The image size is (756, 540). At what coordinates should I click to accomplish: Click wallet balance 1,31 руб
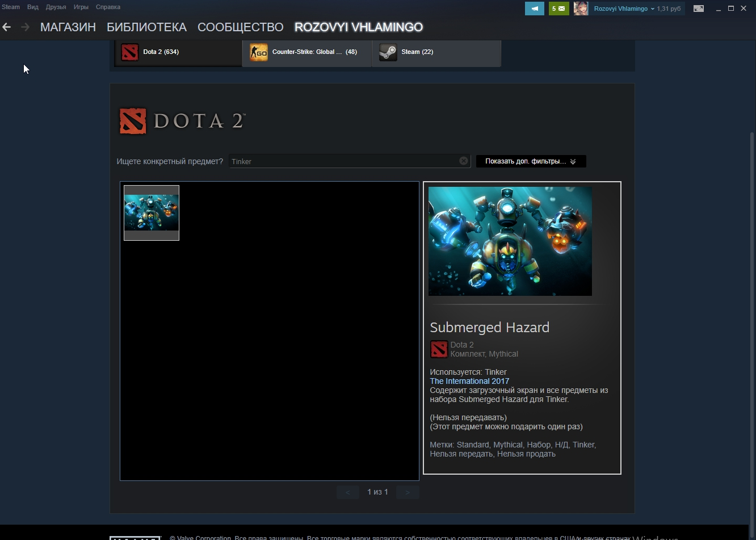click(669, 9)
